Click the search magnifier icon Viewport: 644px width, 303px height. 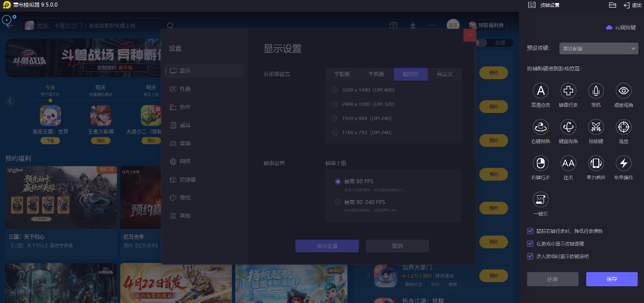[x=171, y=25]
